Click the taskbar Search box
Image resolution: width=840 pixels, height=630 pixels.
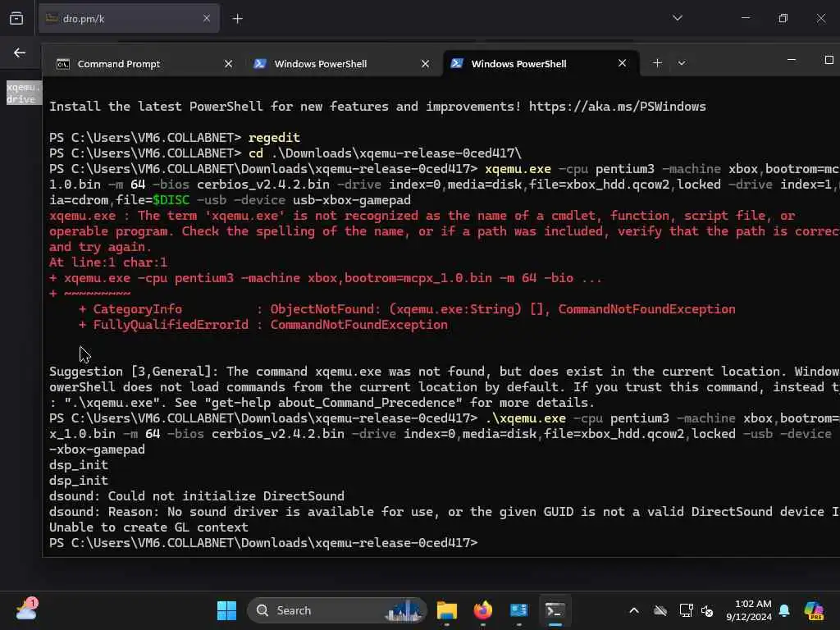pyautogui.click(x=336, y=610)
